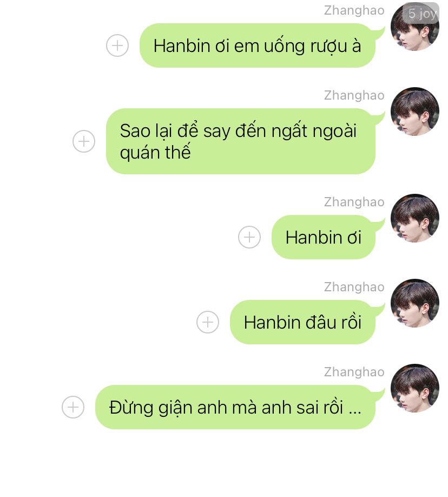Image resolution: width=448 pixels, height=497 pixels.
Task: Click plus icon beside 'Sao lại để say' message
Action: (84, 141)
